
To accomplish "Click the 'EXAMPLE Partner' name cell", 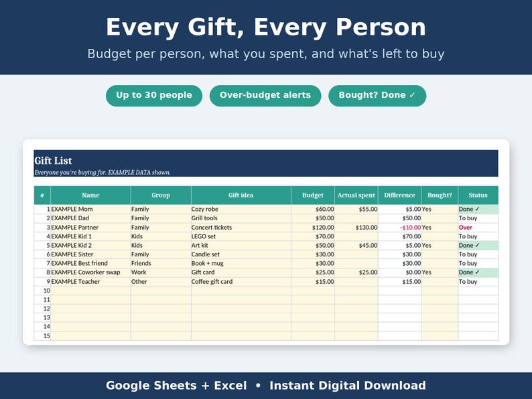I will pyautogui.click(x=90, y=228).
